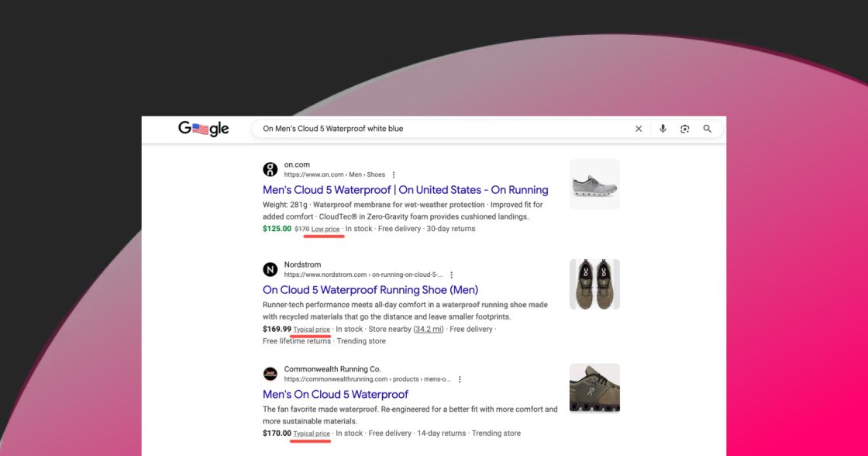Open Men's Cloud 5 Waterproof On Running link
Image resolution: width=868 pixels, height=456 pixels.
click(405, 190)
